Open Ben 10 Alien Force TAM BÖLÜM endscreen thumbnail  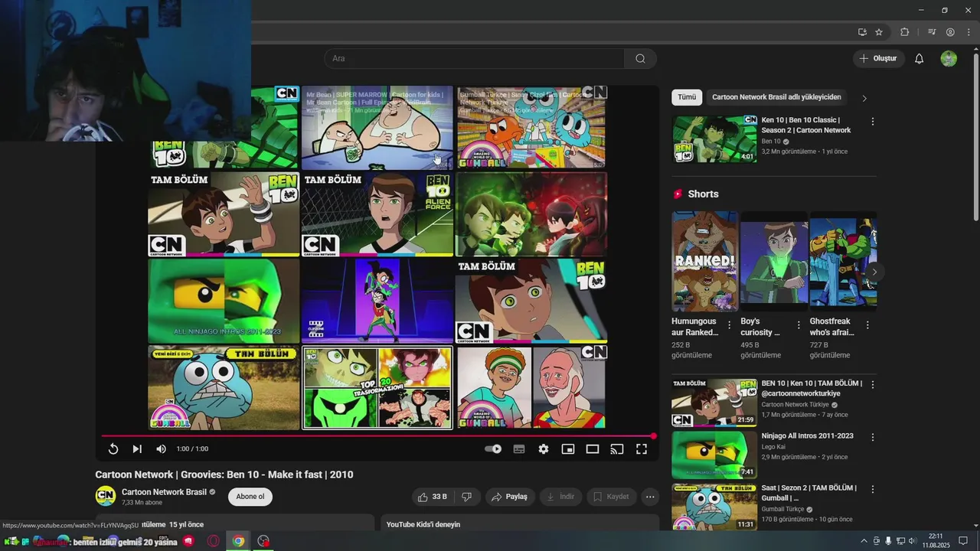pyautogui.click(x=377, y=214)
